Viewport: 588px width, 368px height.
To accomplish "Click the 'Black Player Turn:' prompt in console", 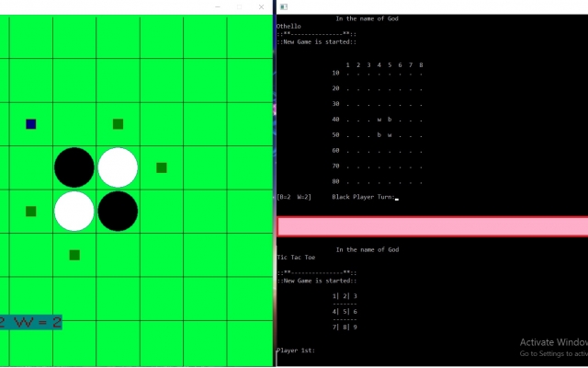I will point(364,197).
